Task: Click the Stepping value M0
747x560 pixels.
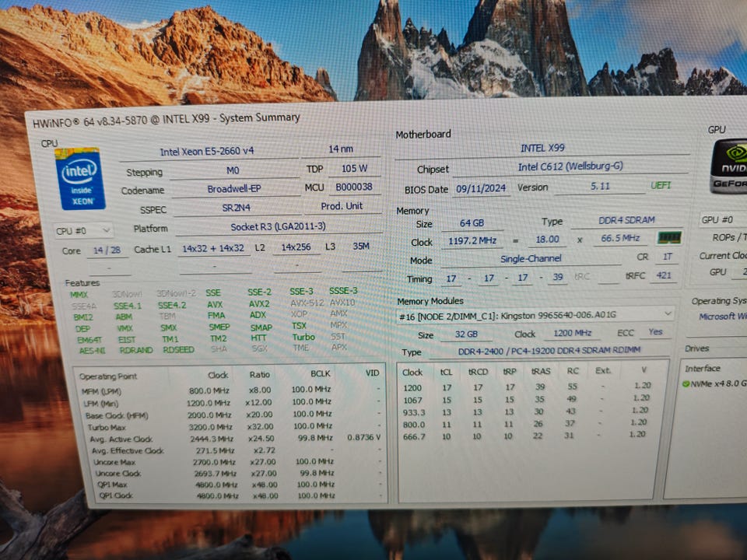Action: pos(233,170)
